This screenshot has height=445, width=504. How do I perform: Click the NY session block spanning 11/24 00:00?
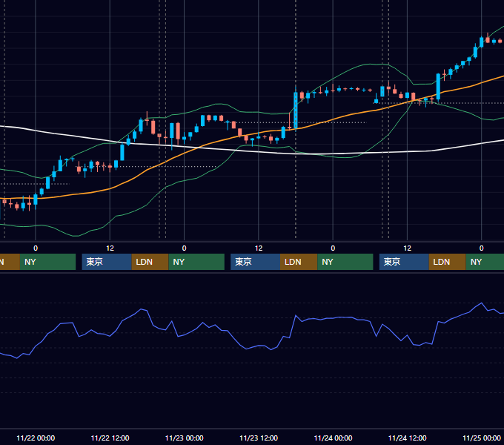[345, 262]
